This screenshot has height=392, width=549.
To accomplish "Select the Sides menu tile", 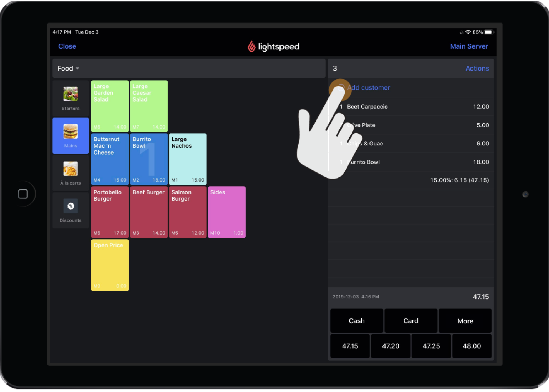I will (226, 212).
